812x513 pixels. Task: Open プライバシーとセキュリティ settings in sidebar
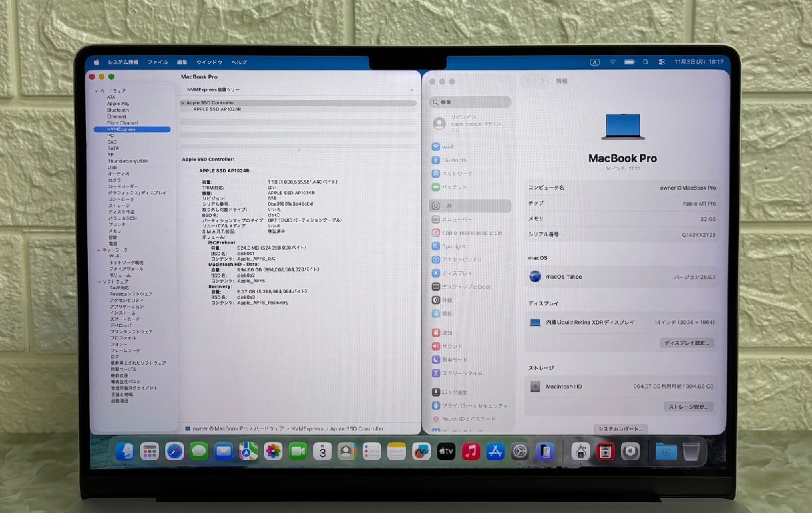(470, 405)
